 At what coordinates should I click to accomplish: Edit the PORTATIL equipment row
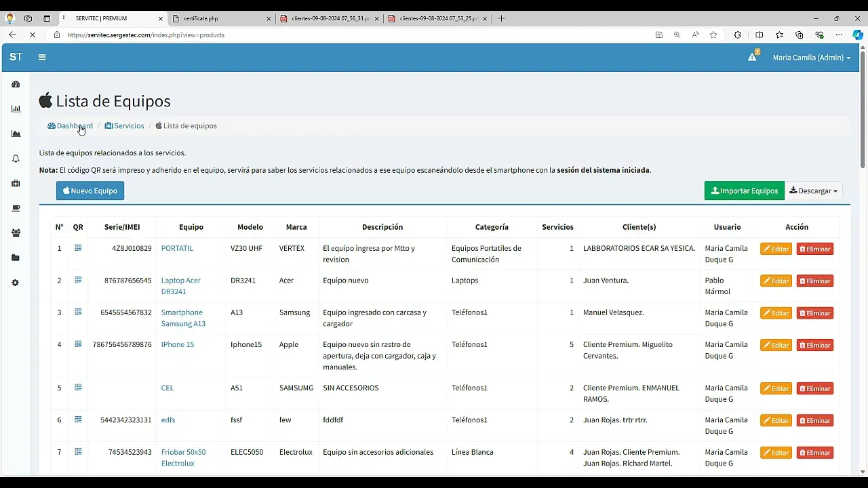point(776,249)
